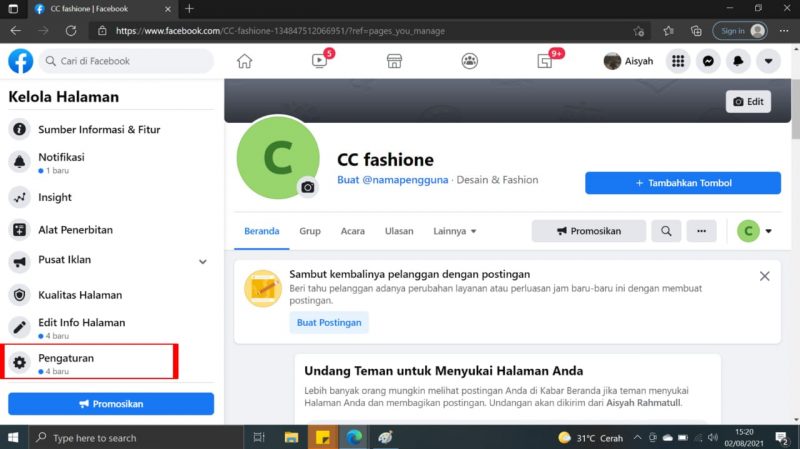Dismiss the Sambut kembalinya pelanggan card
800x449 pixels.
pyautogui.click(x=764, y=276)
